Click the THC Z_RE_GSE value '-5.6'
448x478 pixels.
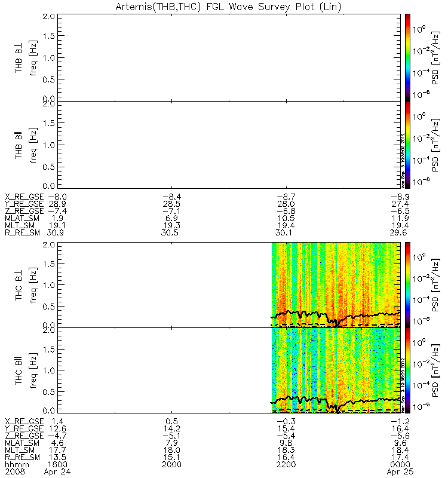pos(400,436)
